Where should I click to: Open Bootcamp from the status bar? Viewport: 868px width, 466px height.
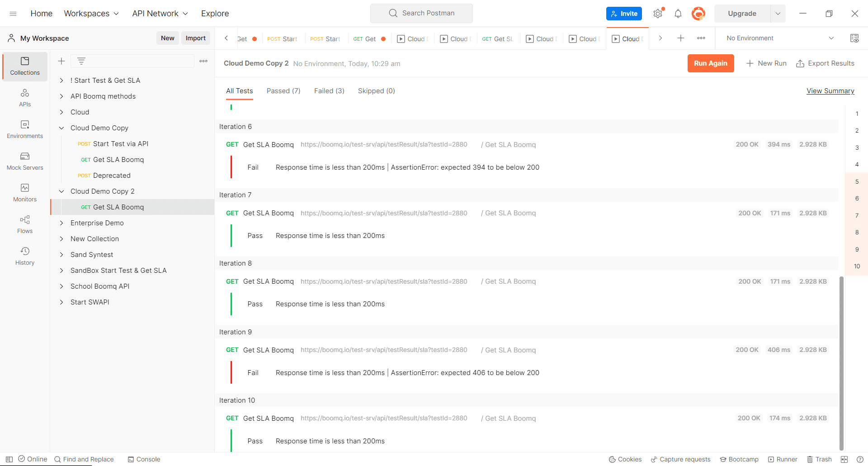click(739, 459)
